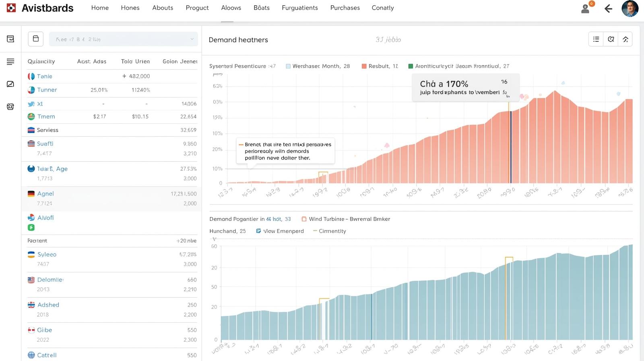Open the sidebar wallet icon
This screenshot has width=644, height=361.
(x=10, y=39)
